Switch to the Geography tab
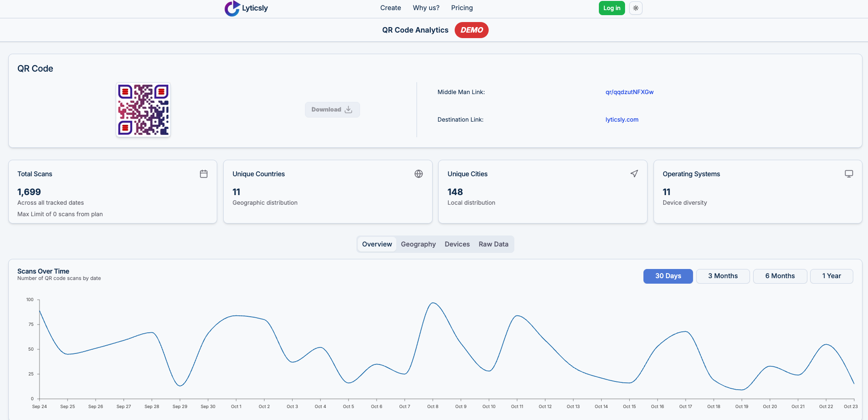 (418, 244)
